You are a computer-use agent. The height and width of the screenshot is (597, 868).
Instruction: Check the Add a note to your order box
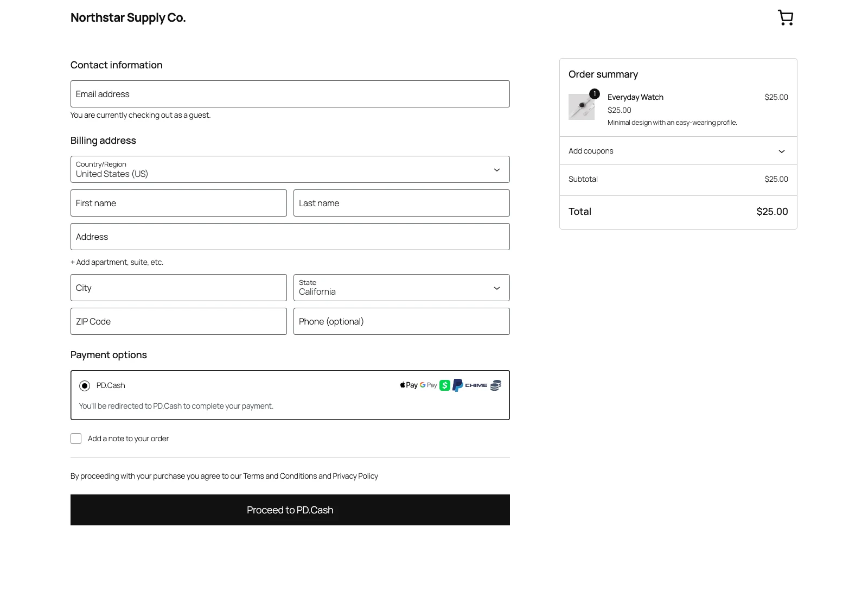tap(76, 439)
